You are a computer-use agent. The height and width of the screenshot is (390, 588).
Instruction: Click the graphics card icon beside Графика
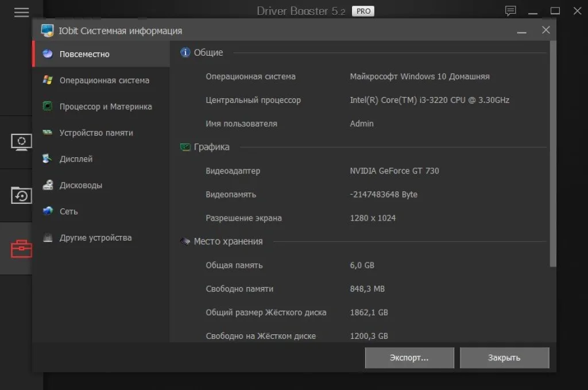point(185,147)
